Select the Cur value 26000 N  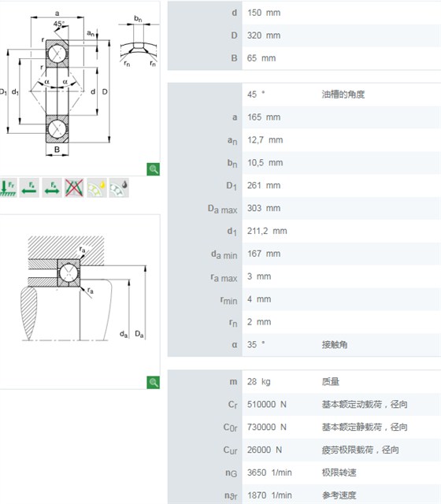pyautogui.click(x=265, y=450)
